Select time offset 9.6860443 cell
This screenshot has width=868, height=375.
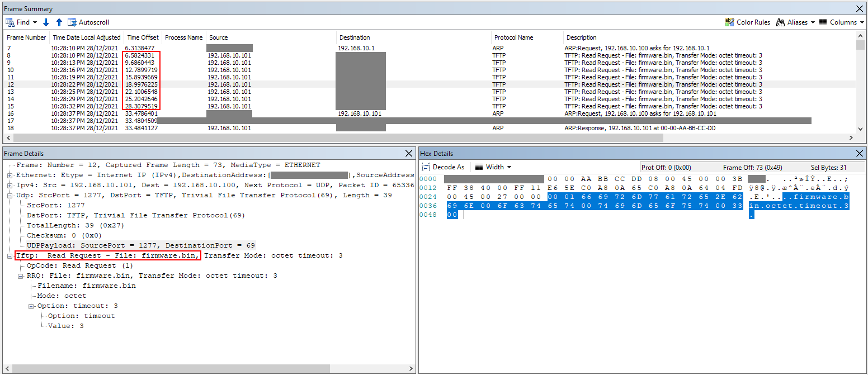(140, 63)
